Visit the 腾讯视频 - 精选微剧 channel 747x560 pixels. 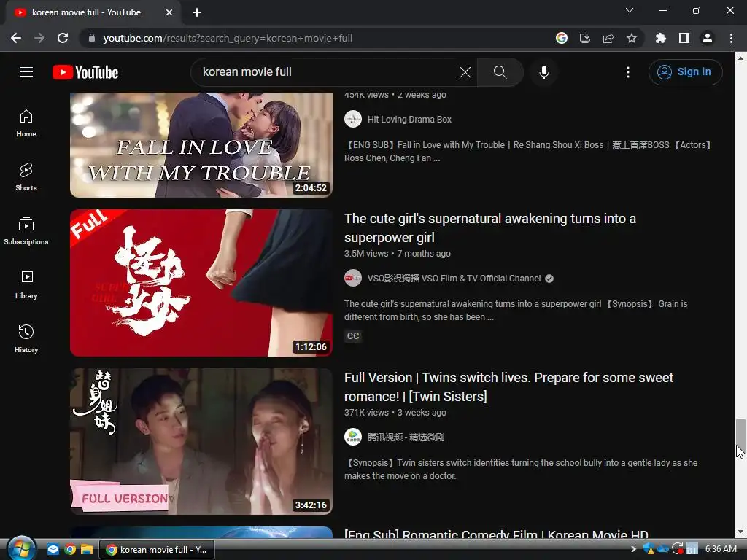click(406, 437)
